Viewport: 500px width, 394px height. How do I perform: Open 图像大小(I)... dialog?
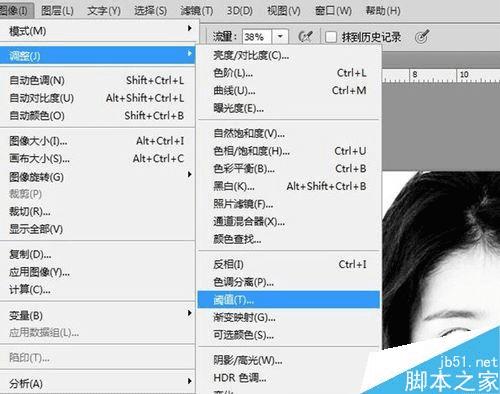point(97,141)
